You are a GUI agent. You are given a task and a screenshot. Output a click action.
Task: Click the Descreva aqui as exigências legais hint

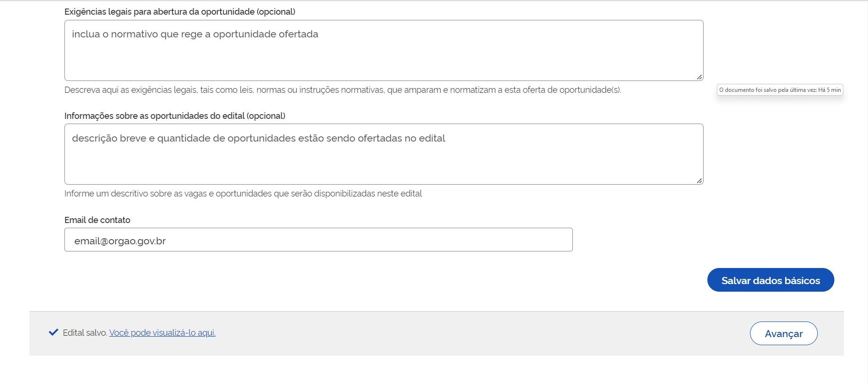coord(343,90)
